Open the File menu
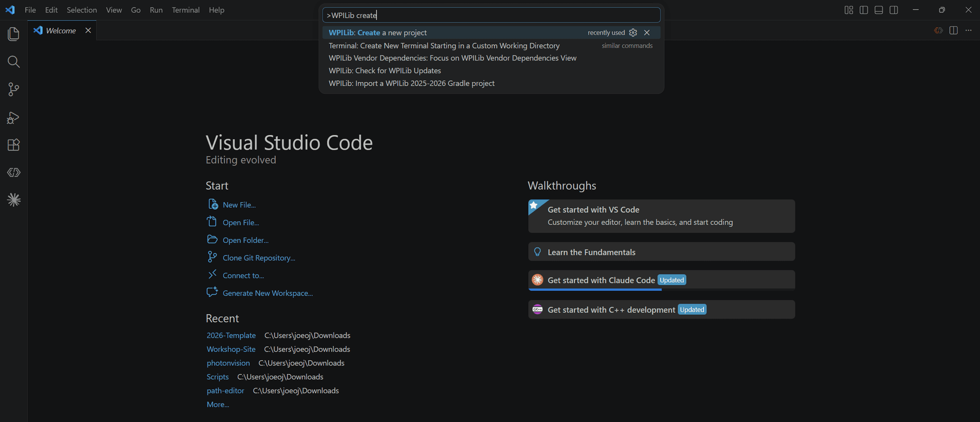The image size is (980, 422). point(30,10)
